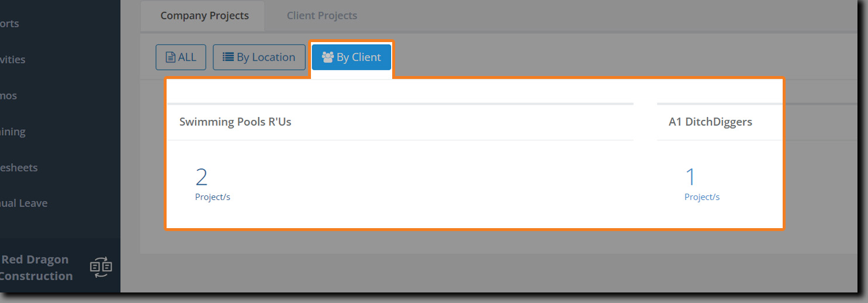Open the A1 DitchDiggers client card

point(710,122)
